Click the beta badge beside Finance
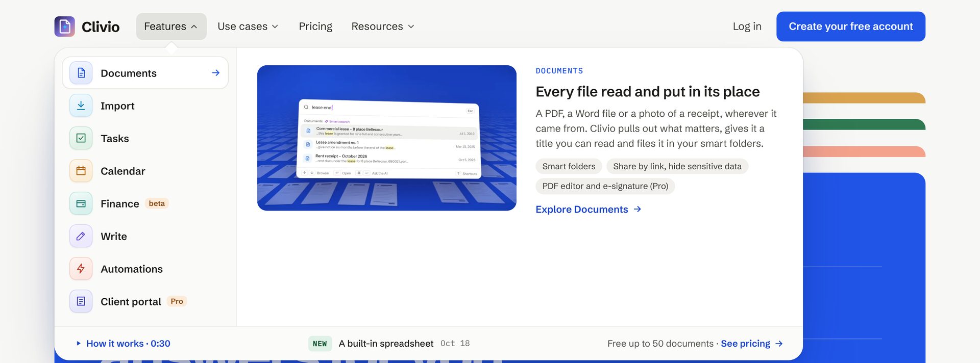Viewport: 980px width, 363px height. tap(157, 203)
